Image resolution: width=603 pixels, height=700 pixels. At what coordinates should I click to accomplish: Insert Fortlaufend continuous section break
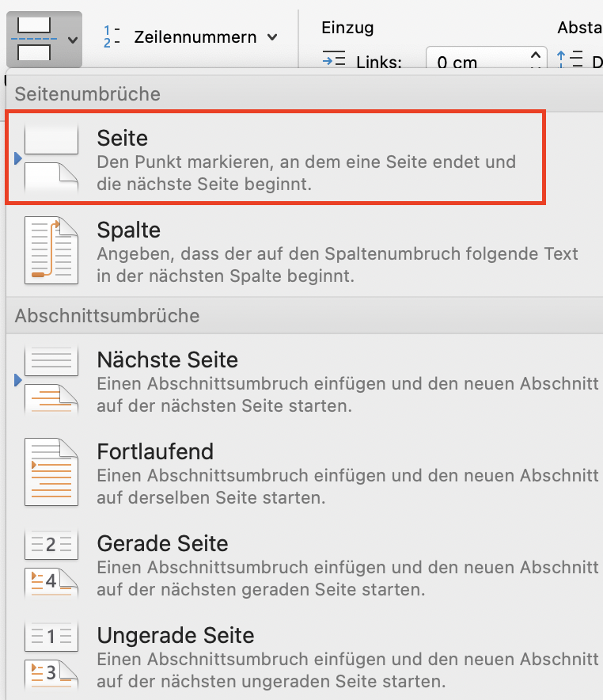point(304,472)
